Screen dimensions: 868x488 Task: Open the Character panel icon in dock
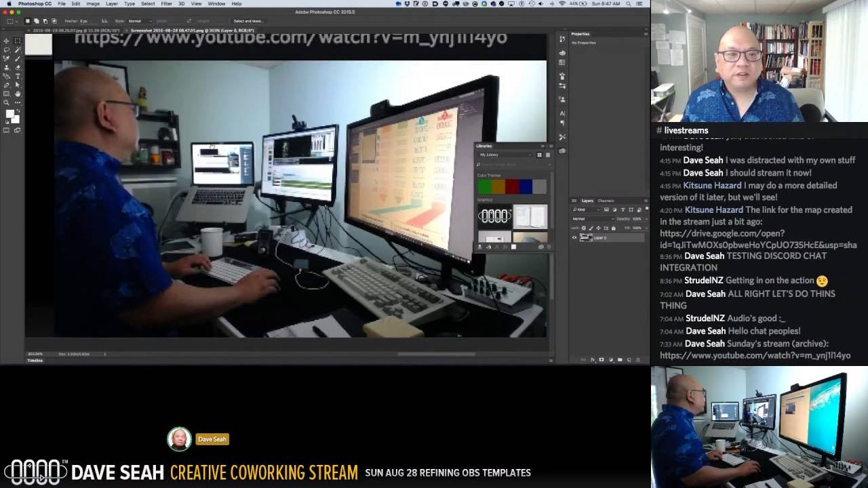click(562, 113)
